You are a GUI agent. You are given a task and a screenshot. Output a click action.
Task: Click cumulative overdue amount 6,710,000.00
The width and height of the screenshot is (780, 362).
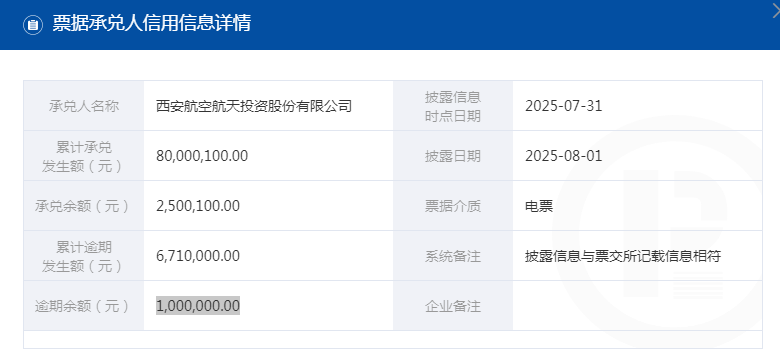point(198,256)
